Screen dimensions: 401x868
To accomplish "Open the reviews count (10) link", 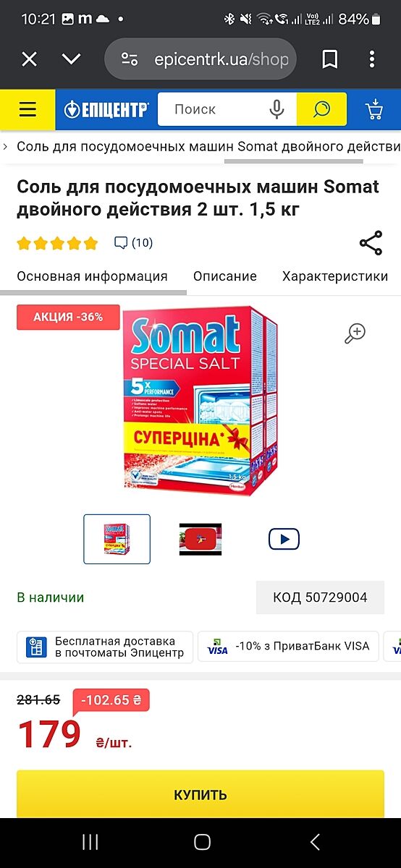I will point(134,243).
